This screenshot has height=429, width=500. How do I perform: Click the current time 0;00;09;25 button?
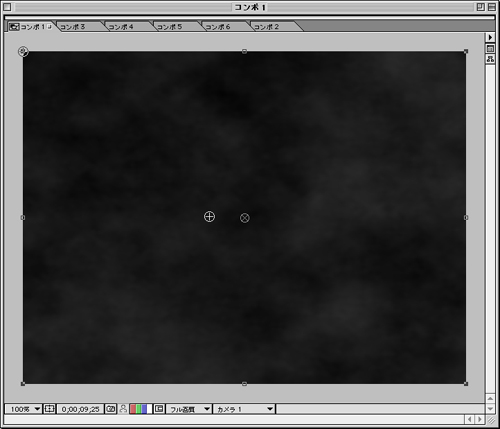tap(80, 409)
